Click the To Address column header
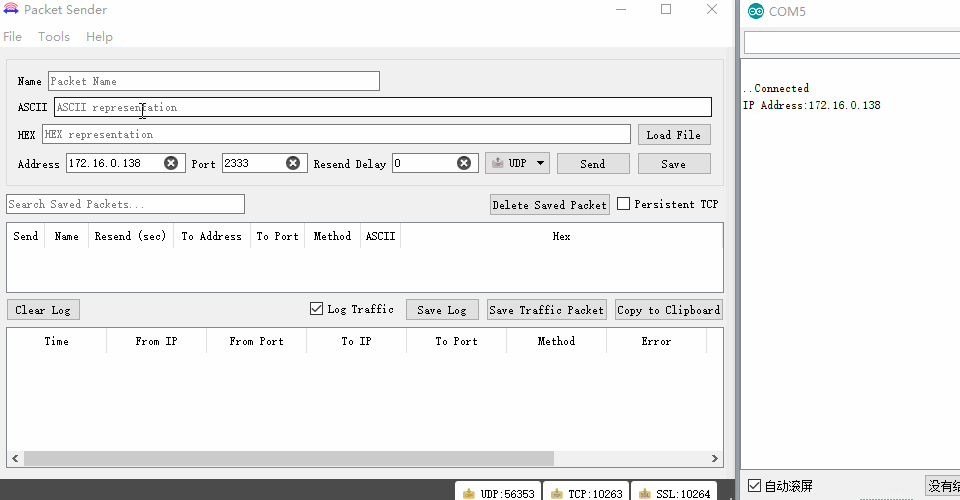Screen dimensions: 960x500 point(212,236)
